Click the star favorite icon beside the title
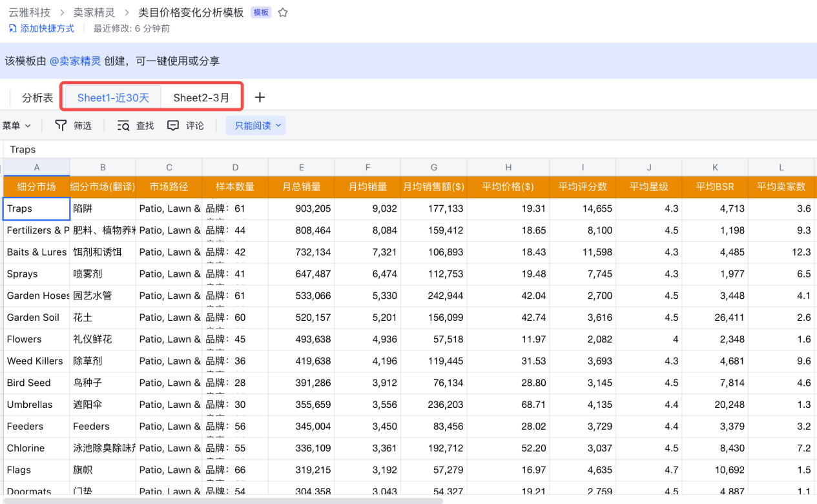817x504 pixels. [x=283, y=13]
